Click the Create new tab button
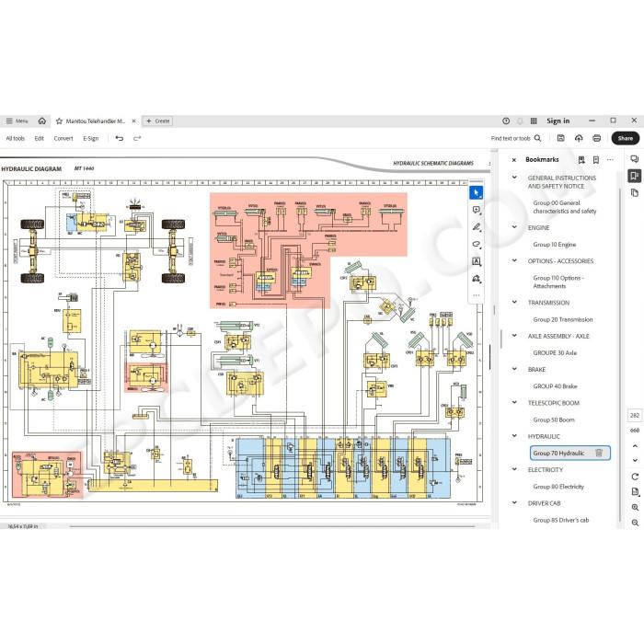644x644 pixels. coord(157,121)
